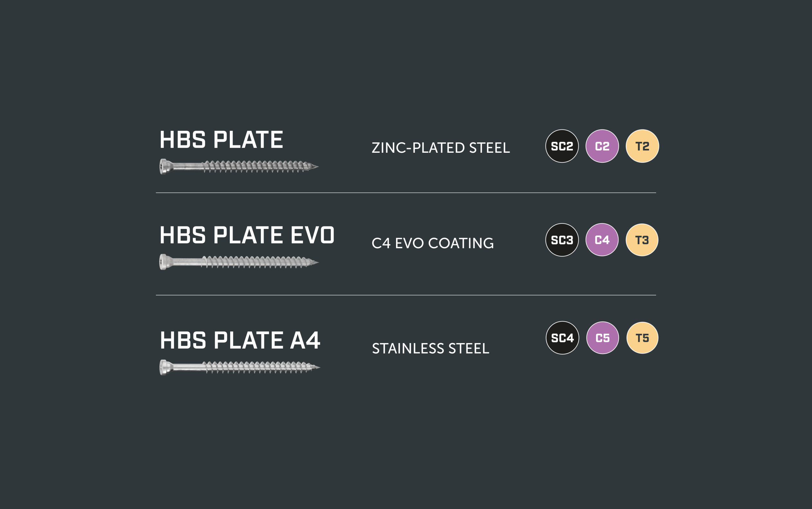The image size is (812, 509).
Task: Click the yellow T5 badge
Action: tap(642, 338)
